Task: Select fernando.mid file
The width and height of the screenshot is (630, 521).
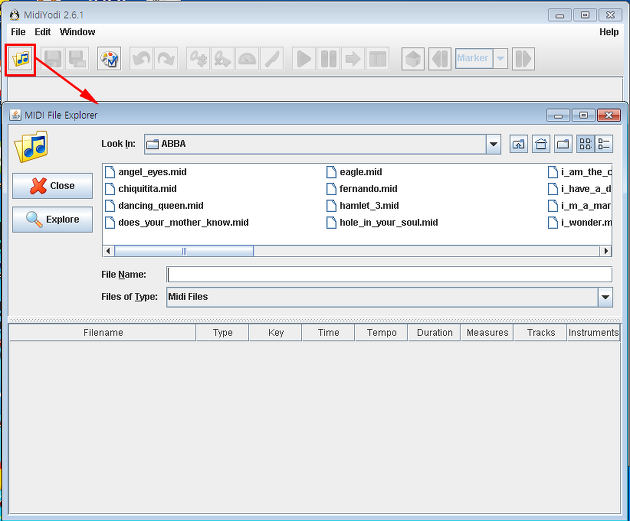Action: [362, 189]
